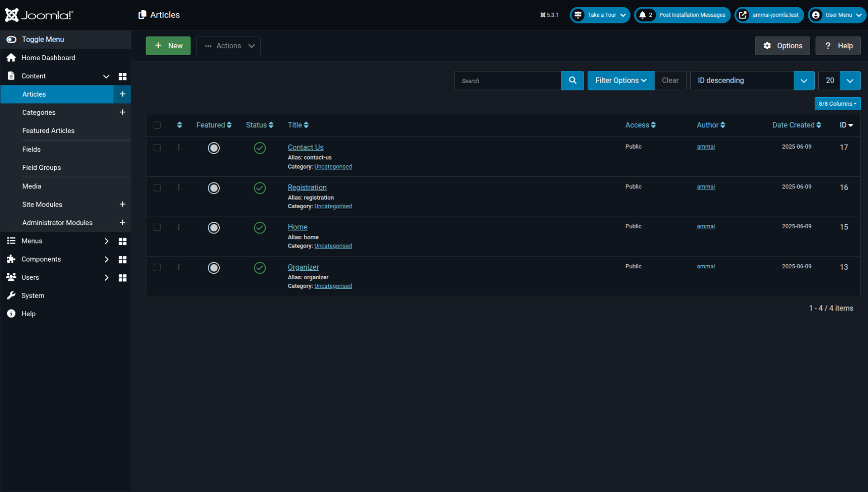The width and height of the screenshot is (868, 492).
Task: Click the Users dashboard grid icon
Action: tap(122, 277)
